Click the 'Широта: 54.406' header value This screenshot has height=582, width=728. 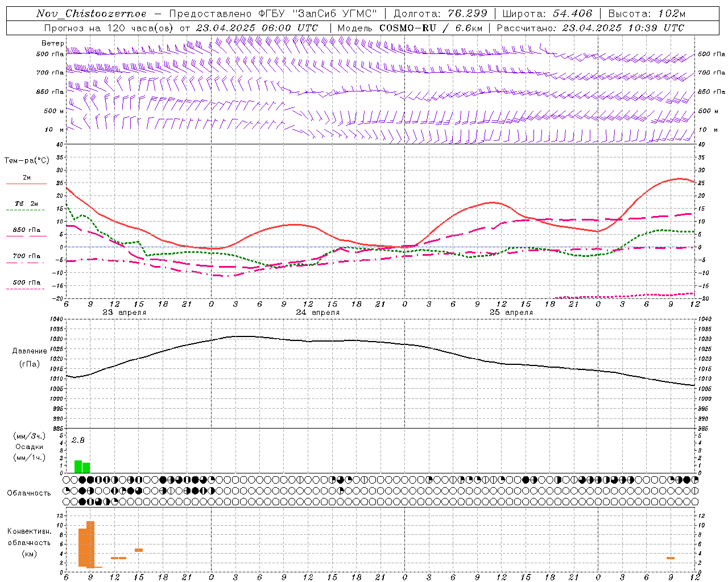[547, 14]
